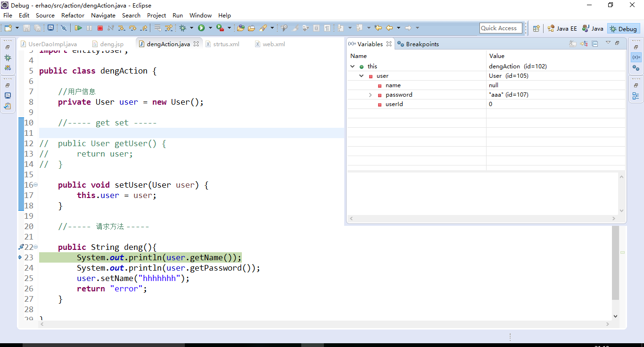The image size is (644, 347).
Task: Open the New dropdown arrow
Action: [x=17, y=28]
